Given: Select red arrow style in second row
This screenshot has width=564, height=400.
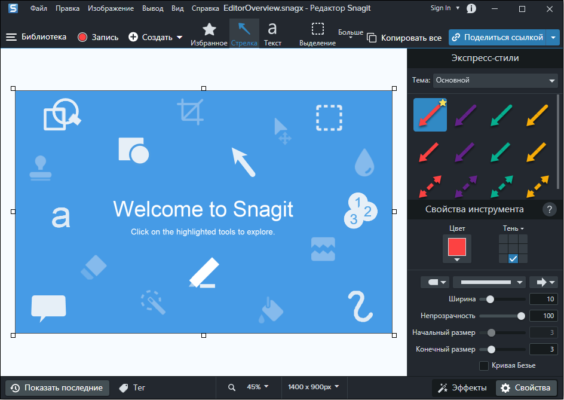Looking at the screenshot, I should tap(429, 152).
